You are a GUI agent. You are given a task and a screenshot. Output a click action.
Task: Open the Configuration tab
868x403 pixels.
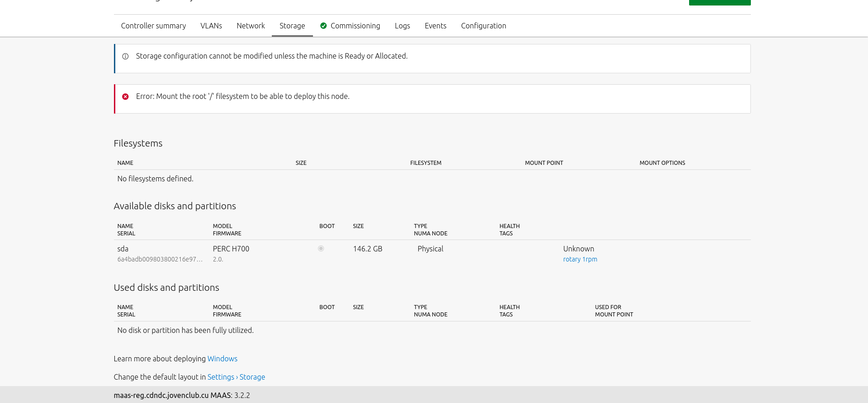pyautogui.click(x=483, y=26)
